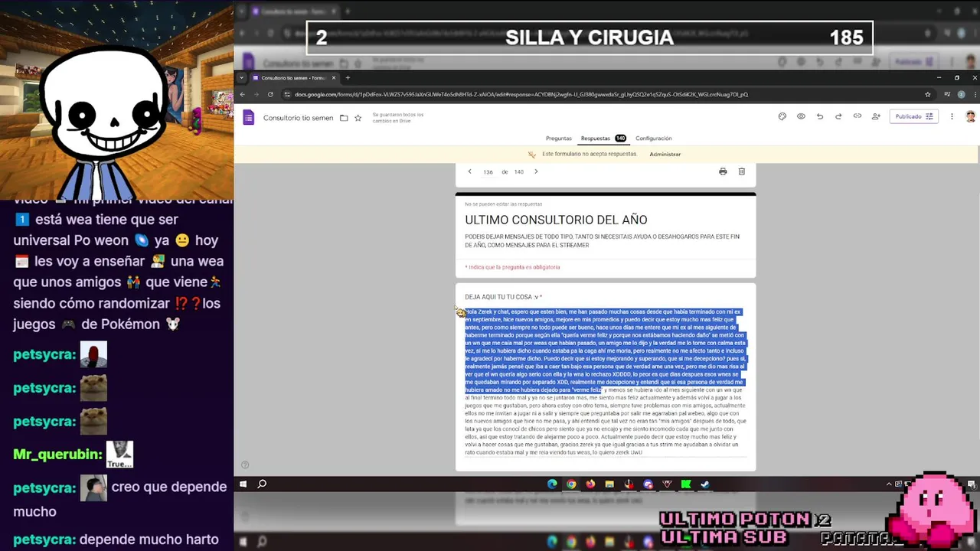Redo the last change

838,116
